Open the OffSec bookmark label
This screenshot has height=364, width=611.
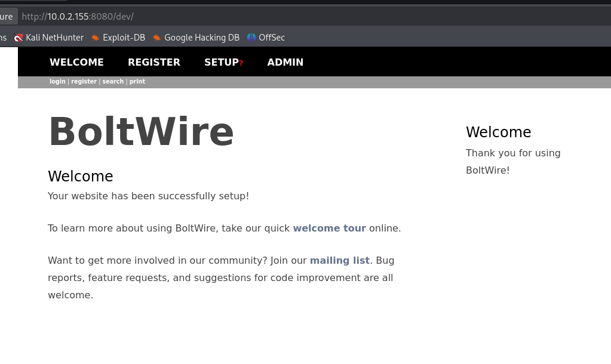272,38
